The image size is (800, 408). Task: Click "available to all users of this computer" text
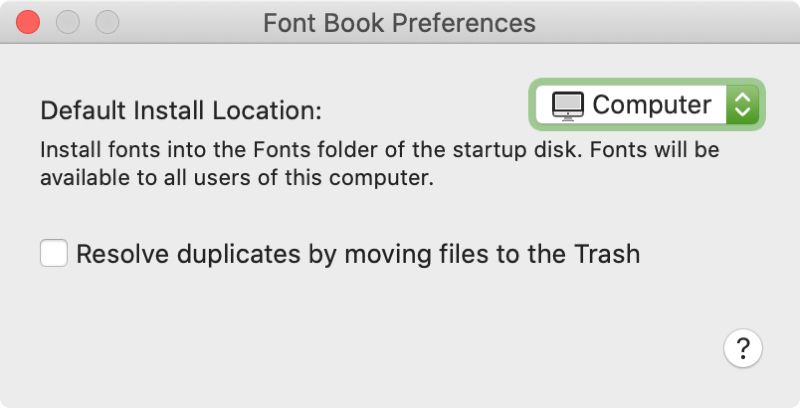(237, 178)
